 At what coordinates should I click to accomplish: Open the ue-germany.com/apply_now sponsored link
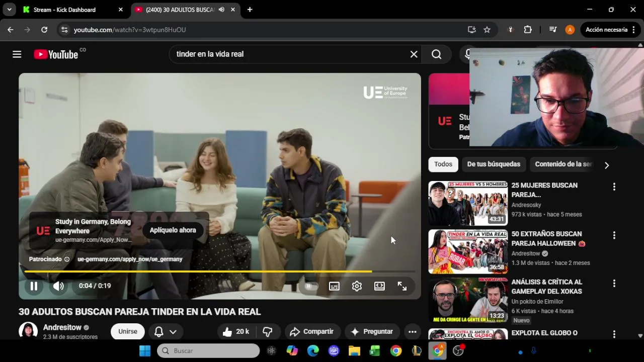(x=130, y=259)
